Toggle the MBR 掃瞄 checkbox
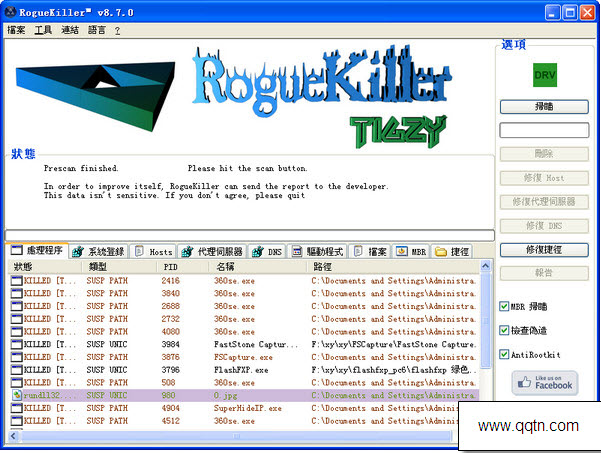601x453 pixels. pyautogui.click(x=505, y=307)
